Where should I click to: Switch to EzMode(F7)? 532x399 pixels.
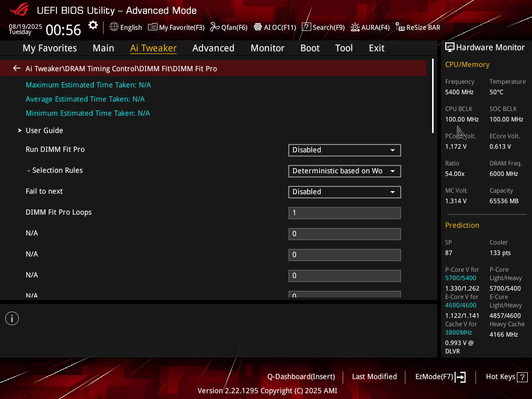(440, 377)
